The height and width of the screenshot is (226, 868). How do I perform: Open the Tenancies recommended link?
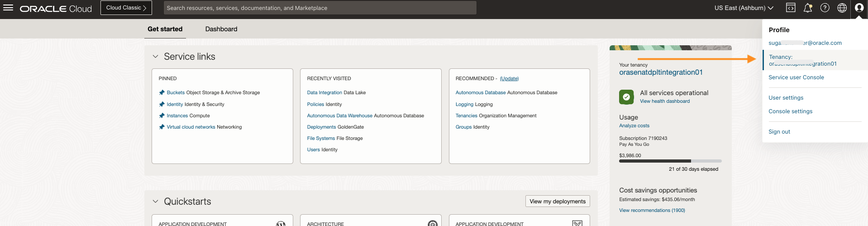click(467, 115)
